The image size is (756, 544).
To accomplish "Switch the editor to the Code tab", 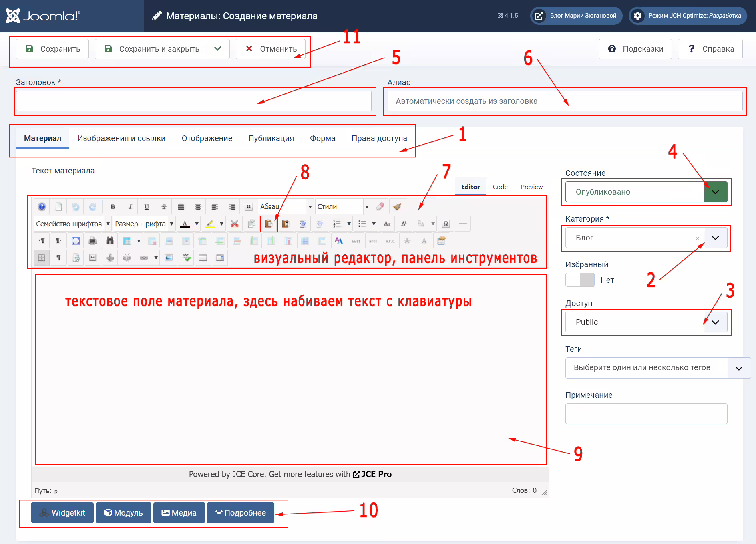I will pyautogui.click(x=500, y=187).
